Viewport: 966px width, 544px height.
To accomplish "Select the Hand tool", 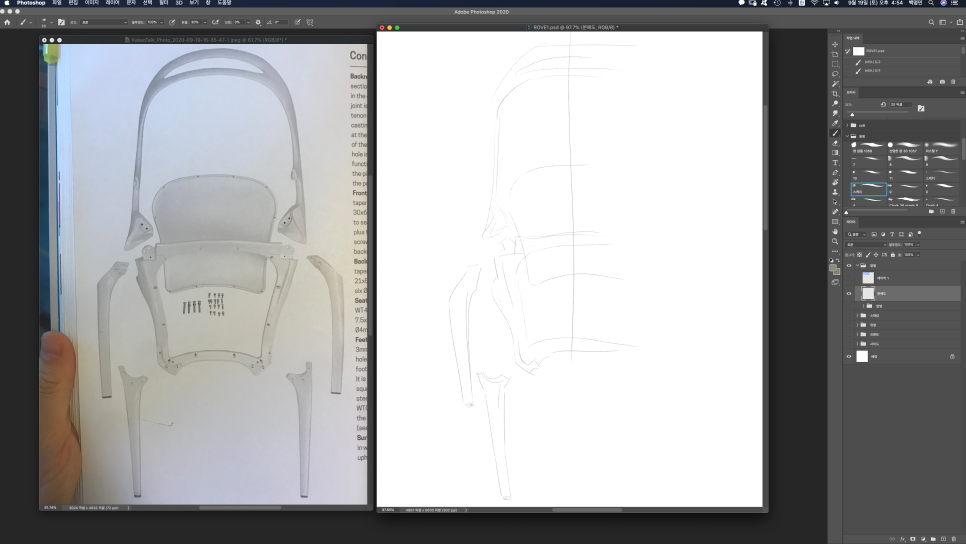I will click(x=835, y=232).
